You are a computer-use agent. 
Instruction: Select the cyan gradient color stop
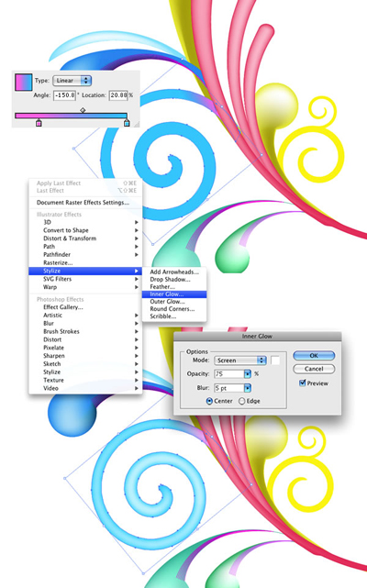(127, 123)
